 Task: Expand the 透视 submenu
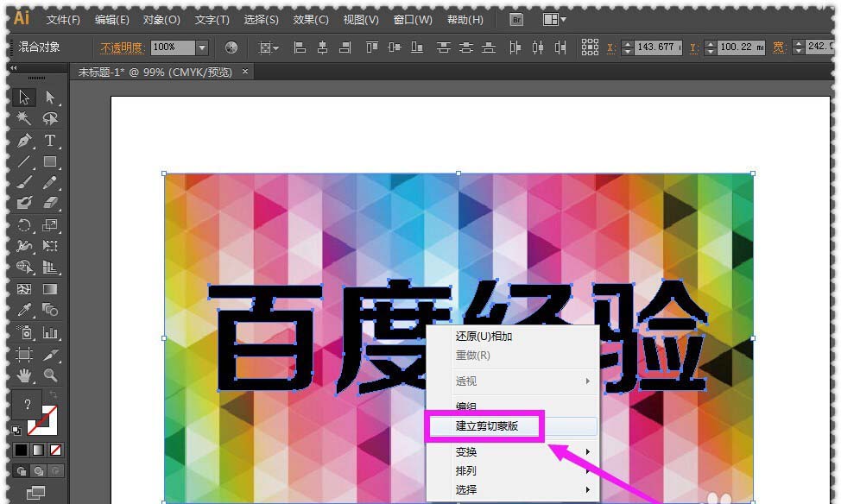(x=525, y=381)
